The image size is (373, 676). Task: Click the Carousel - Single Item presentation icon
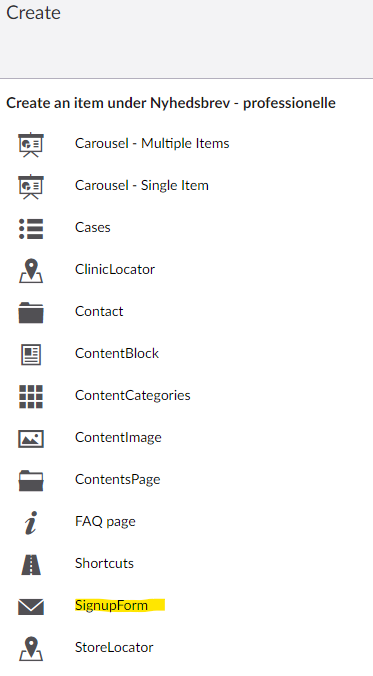click(x=31, y=187)
